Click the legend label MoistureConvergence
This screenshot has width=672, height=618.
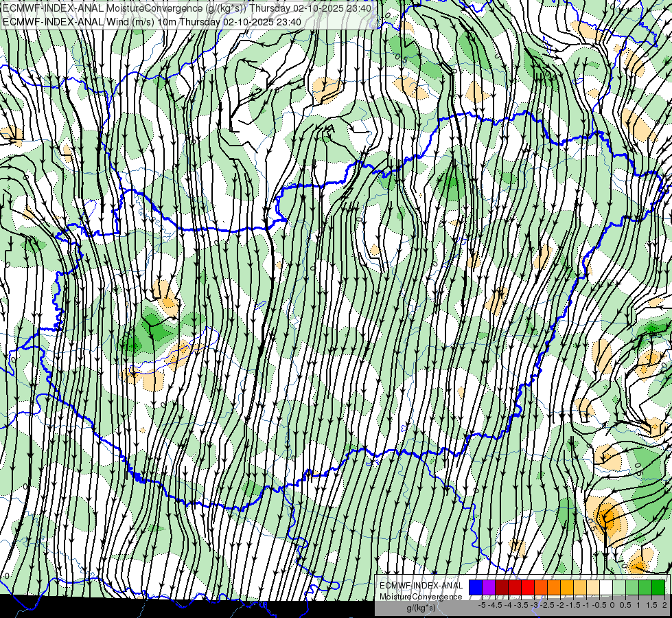coord(421,597)
